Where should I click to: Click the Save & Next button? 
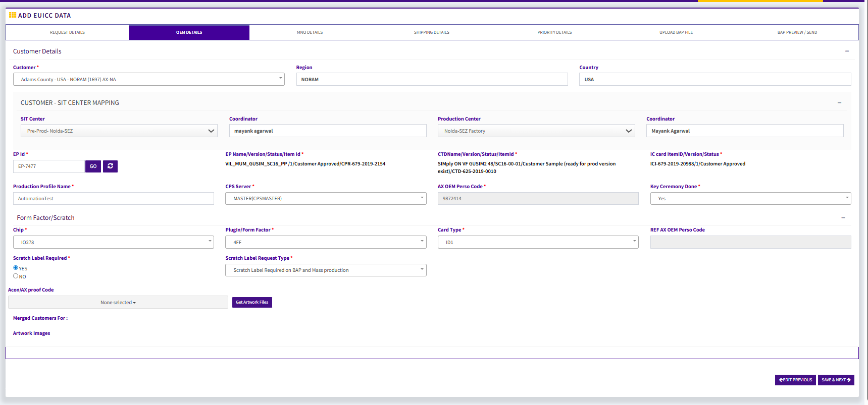tap(836, 380)
